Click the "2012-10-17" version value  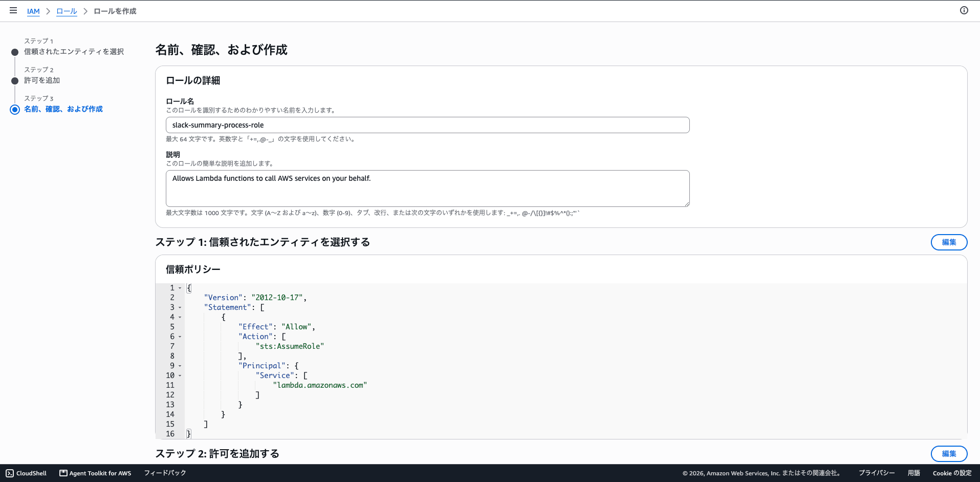click(277, 298)
